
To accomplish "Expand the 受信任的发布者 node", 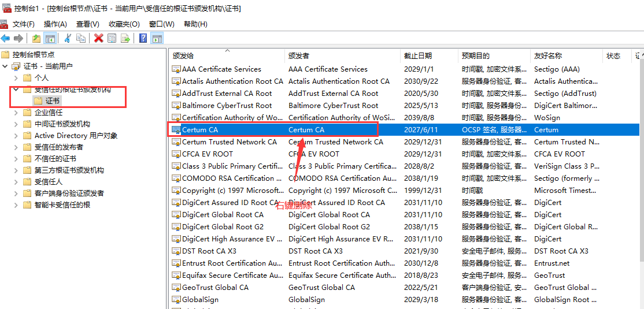I will (16, 147).
